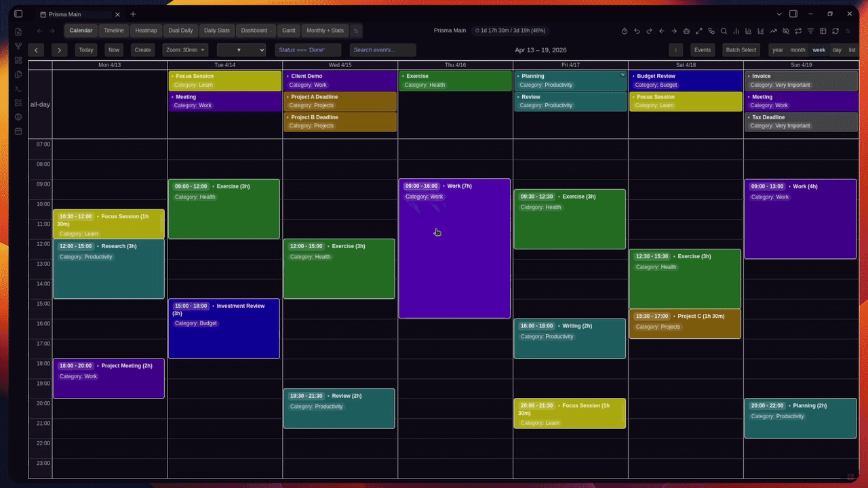868x488 pixels.
Task: Click the crossed-out eye hide icon
Action: pos(785,31)
